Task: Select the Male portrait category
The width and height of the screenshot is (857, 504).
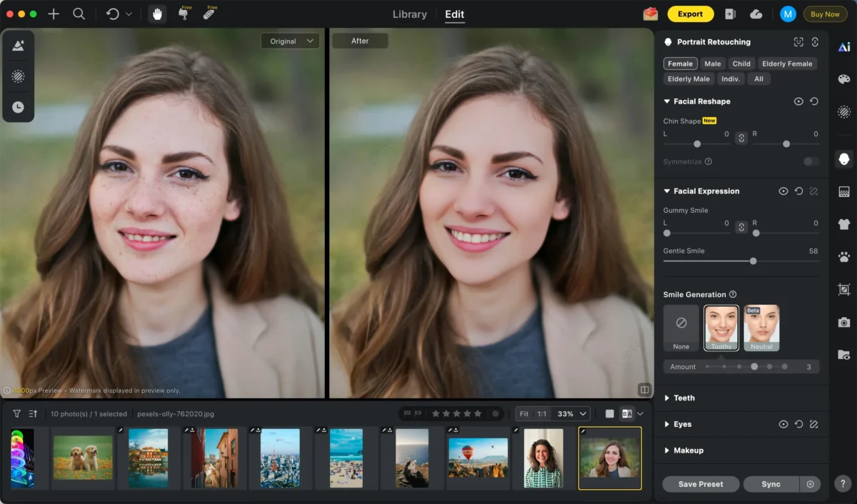Action: [x=712, y=64]
